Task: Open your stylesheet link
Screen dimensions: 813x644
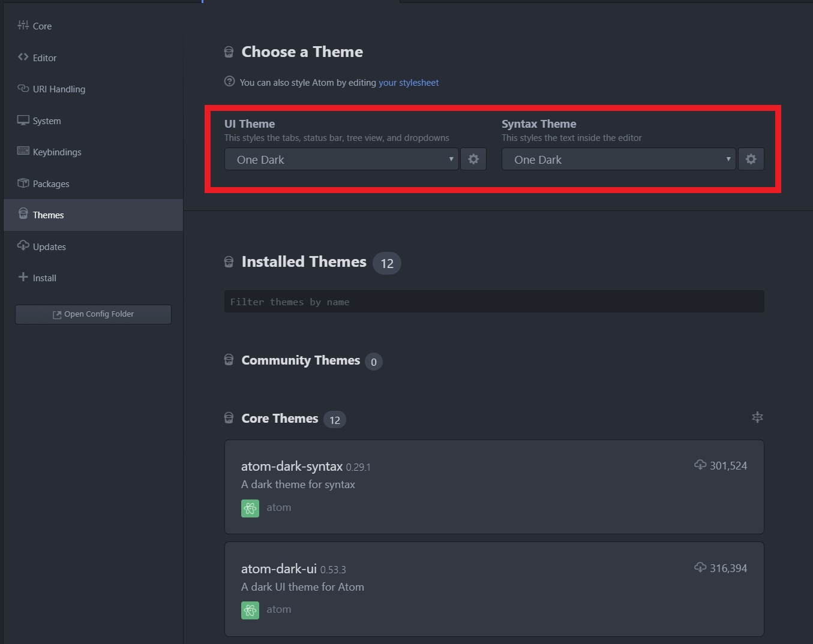Action: pyautogui.click(x=409, y=82)
